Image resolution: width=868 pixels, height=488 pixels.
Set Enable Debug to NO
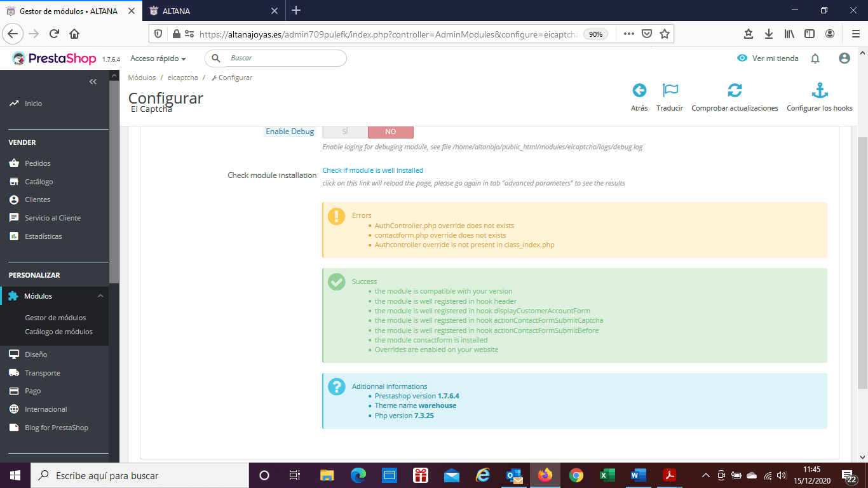(x=391, y=132)
